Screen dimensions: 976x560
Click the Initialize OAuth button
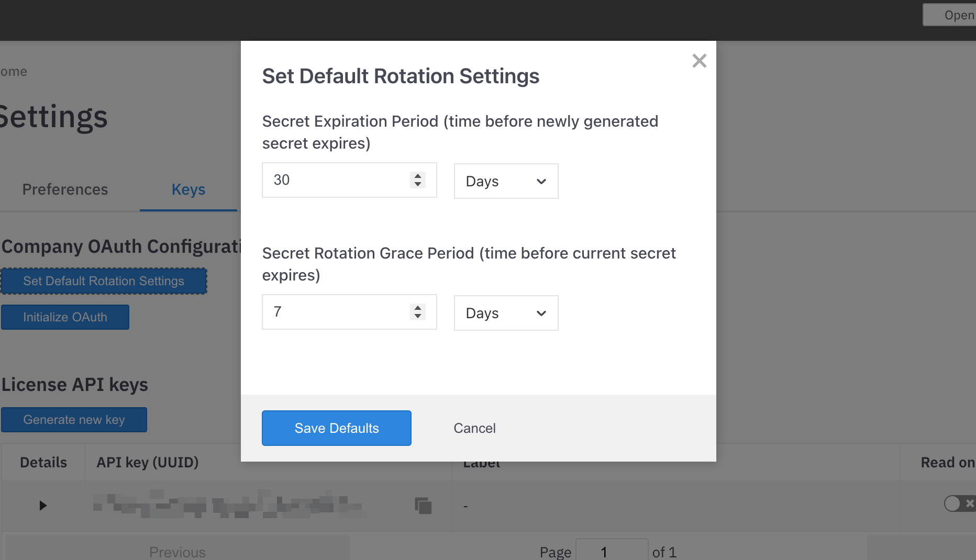click(65, 317)
